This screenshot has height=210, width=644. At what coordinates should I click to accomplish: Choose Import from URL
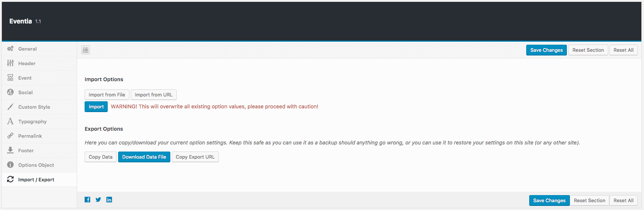[x=154, y=95]
